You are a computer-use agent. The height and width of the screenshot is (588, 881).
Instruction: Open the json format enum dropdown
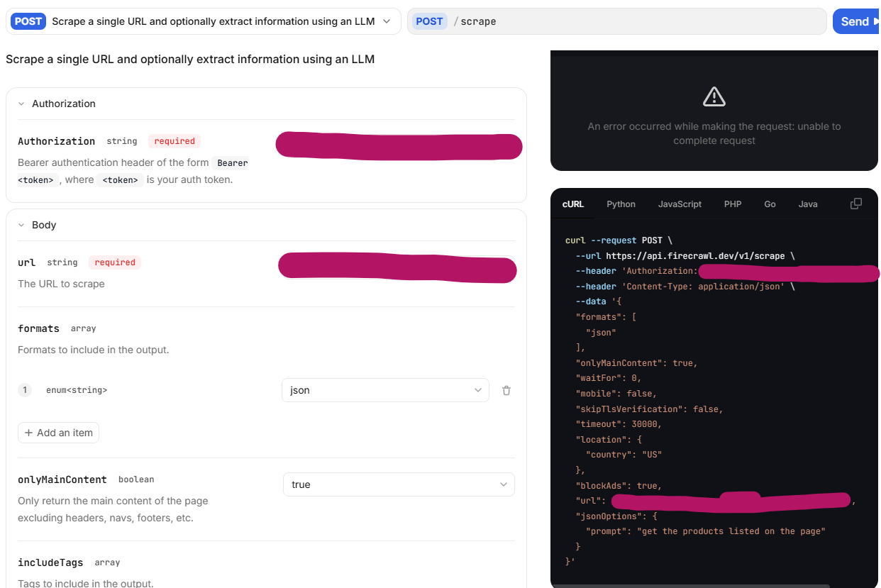point(385,390)
